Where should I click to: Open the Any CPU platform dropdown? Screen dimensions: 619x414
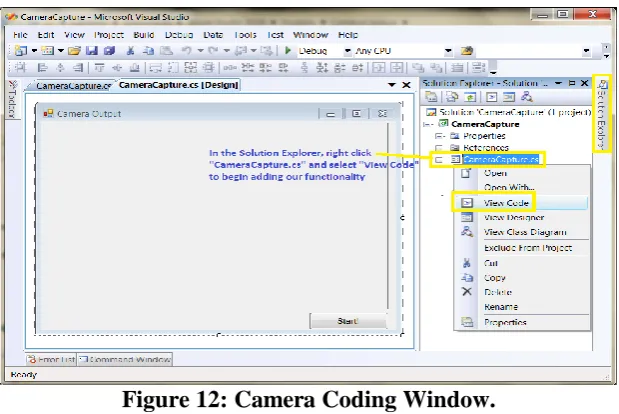(x=448, y=51)
